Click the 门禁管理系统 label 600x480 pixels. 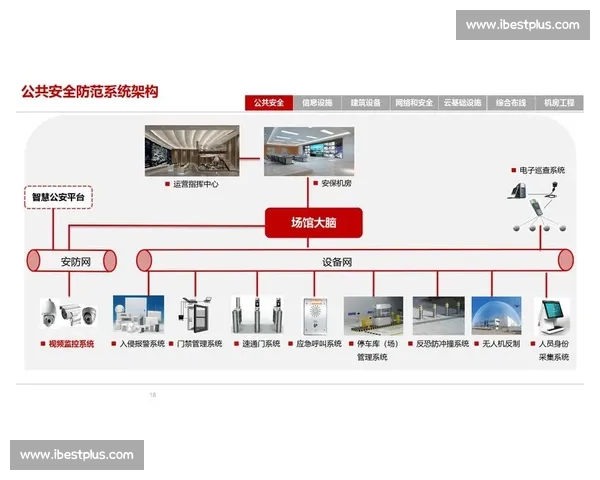pyautogui.click(x=199, y=344)
